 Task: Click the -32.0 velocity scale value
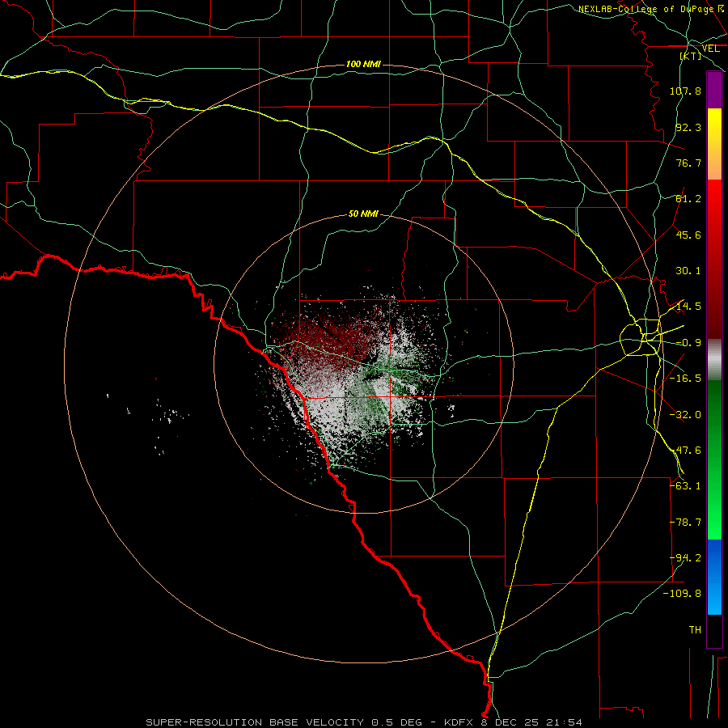click(x=685, y=415)
